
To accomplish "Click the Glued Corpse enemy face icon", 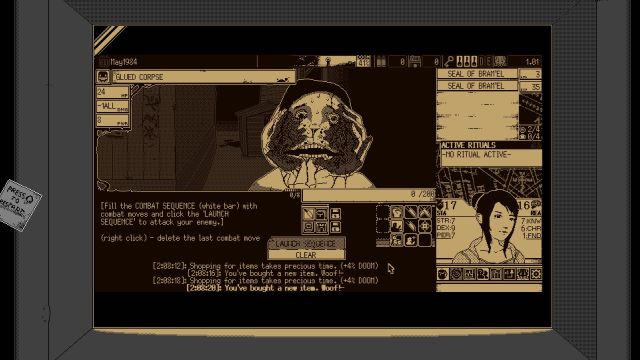I will (x=103, y=77).
